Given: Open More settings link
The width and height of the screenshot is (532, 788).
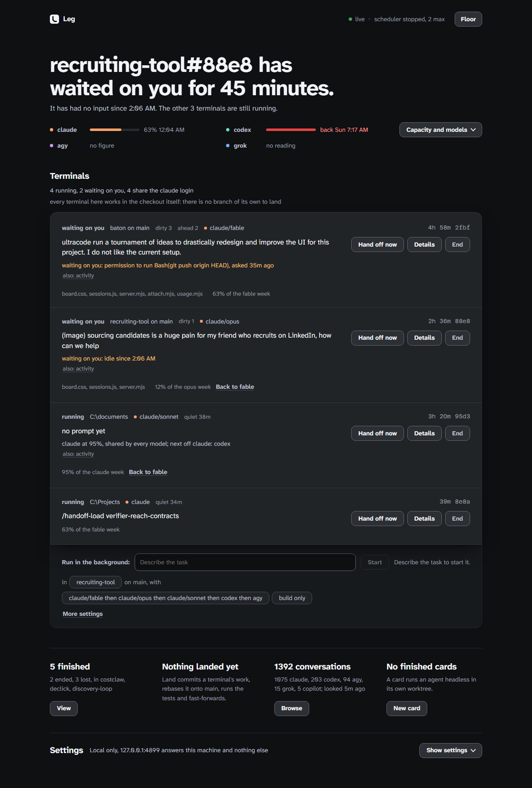Looking at the screenshot, I should click(83, 614).
